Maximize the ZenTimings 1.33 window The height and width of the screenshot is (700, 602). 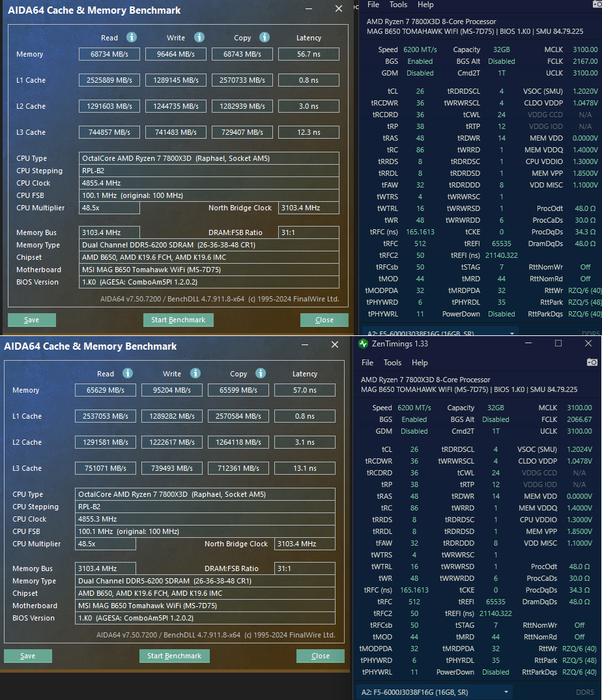[558, 343]
